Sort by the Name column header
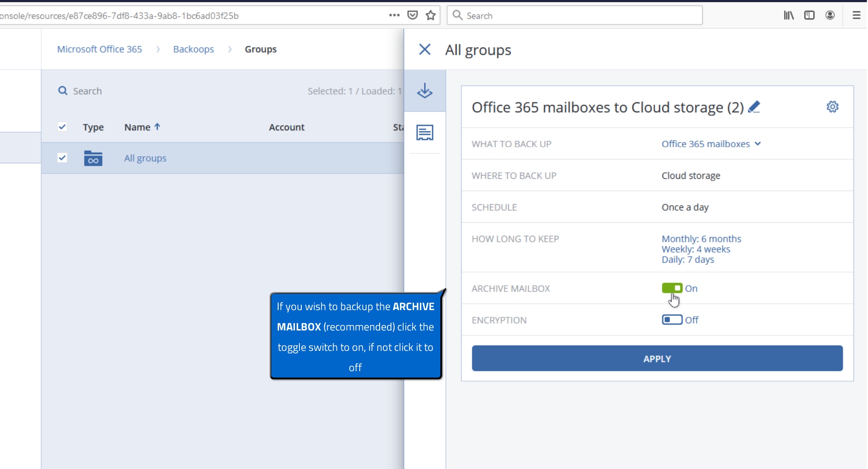The height and width of the screenshot is (469, 868). [137, 127]
